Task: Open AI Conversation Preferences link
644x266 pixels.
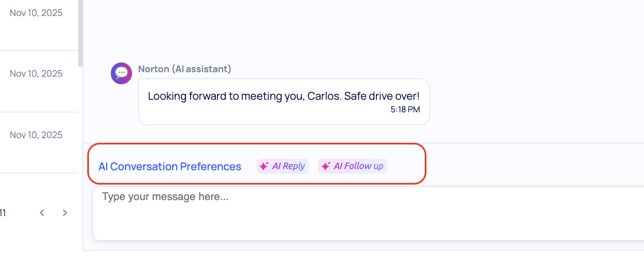Action: 170,167
